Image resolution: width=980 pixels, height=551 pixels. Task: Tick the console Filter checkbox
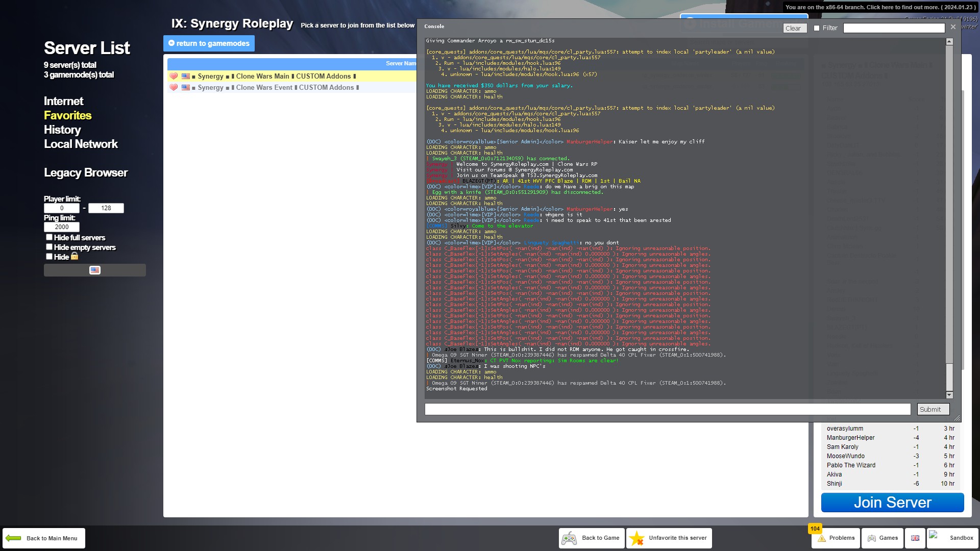[817, 28]
